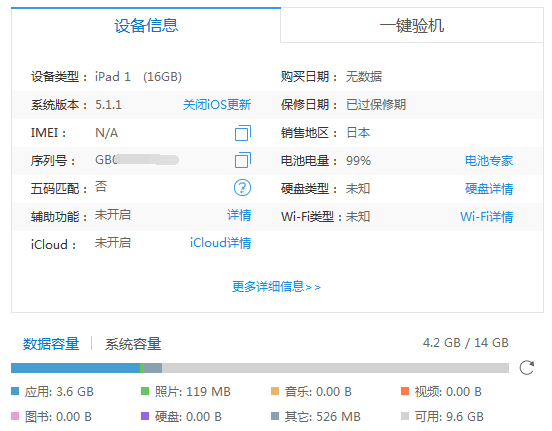Click the blue 应用 legend swatch

pyautogui.click(x=15, y=391)
